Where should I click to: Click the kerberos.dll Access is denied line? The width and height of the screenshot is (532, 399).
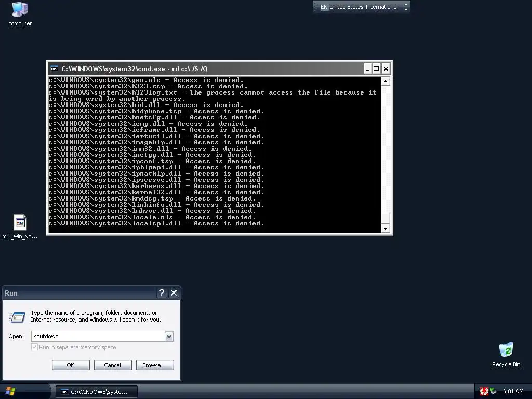click(x=156, y=186)
